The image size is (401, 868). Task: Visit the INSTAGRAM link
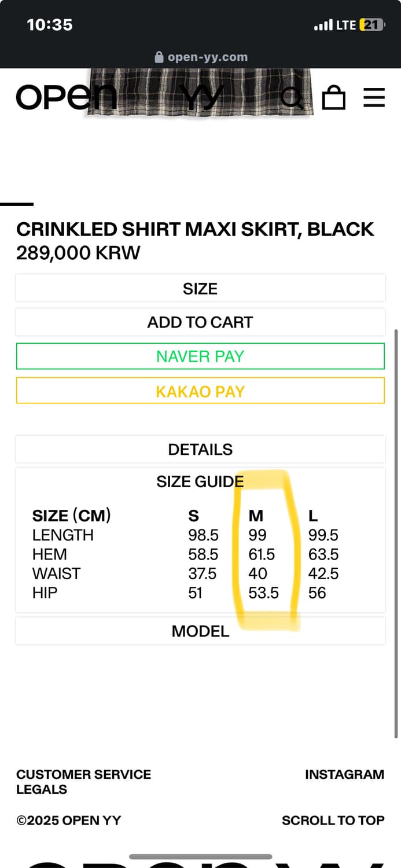[344, 774]
